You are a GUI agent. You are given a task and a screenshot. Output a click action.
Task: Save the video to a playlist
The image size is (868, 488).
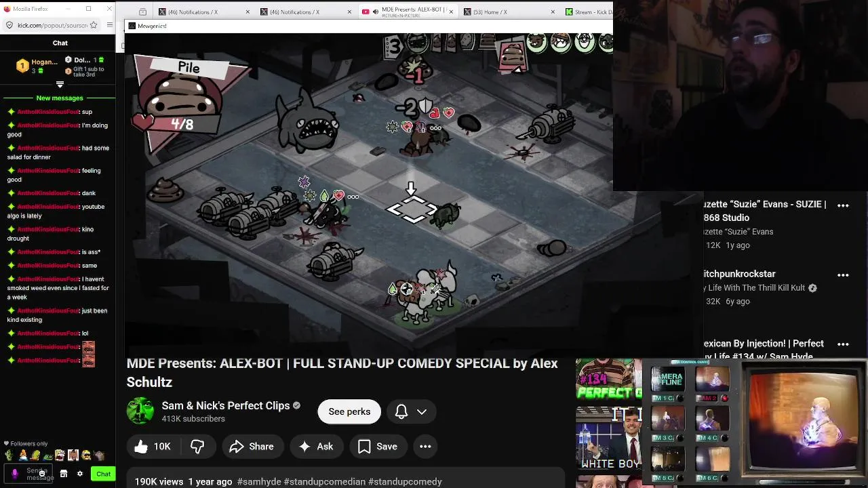click(378, 446)
